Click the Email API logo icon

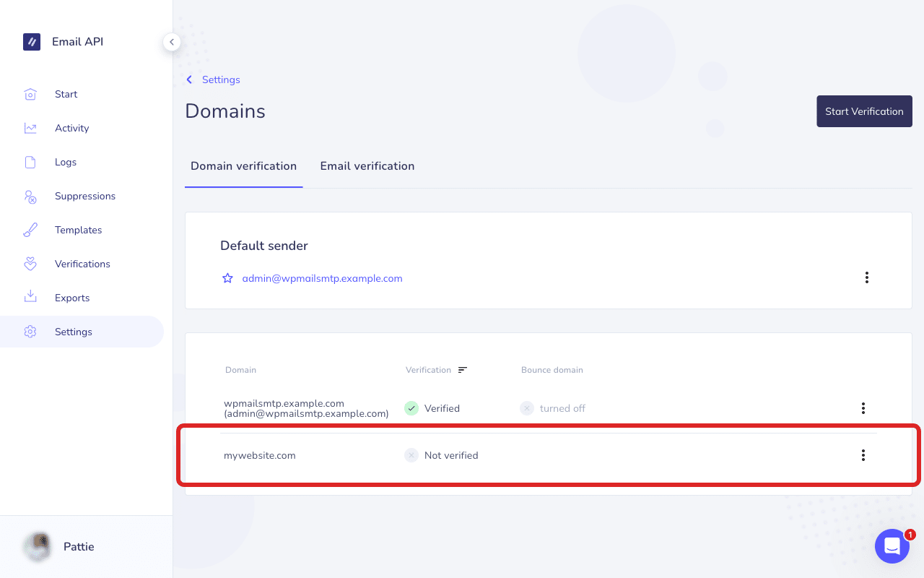[31, 42]
